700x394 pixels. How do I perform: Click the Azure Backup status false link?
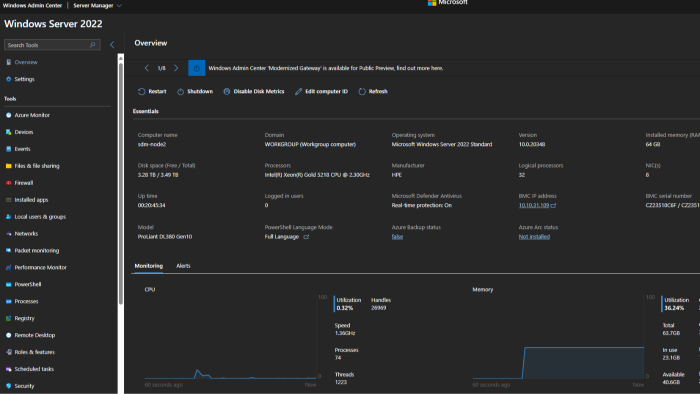(397, 237)
